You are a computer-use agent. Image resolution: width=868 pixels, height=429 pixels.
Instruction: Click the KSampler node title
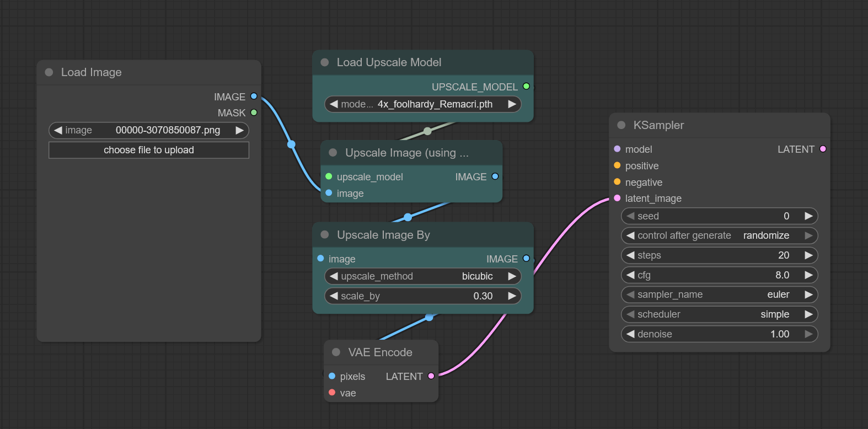(x=658, y=125)
